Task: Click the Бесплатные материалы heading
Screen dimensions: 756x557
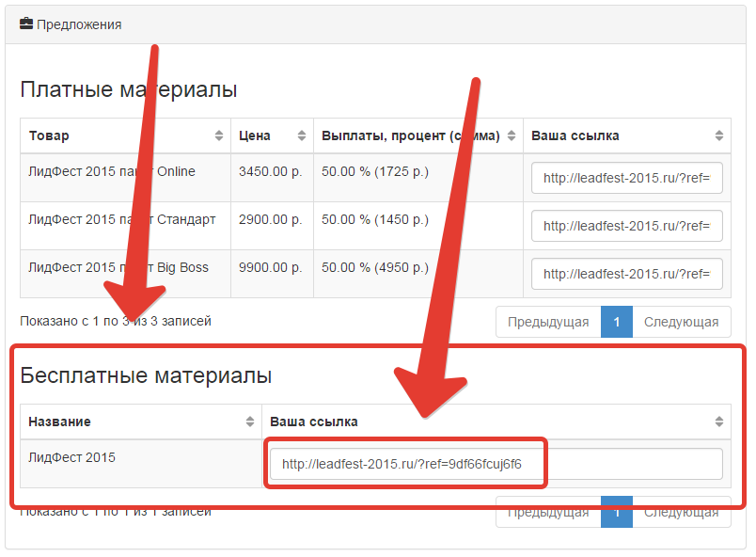Action: coord(146,375)
